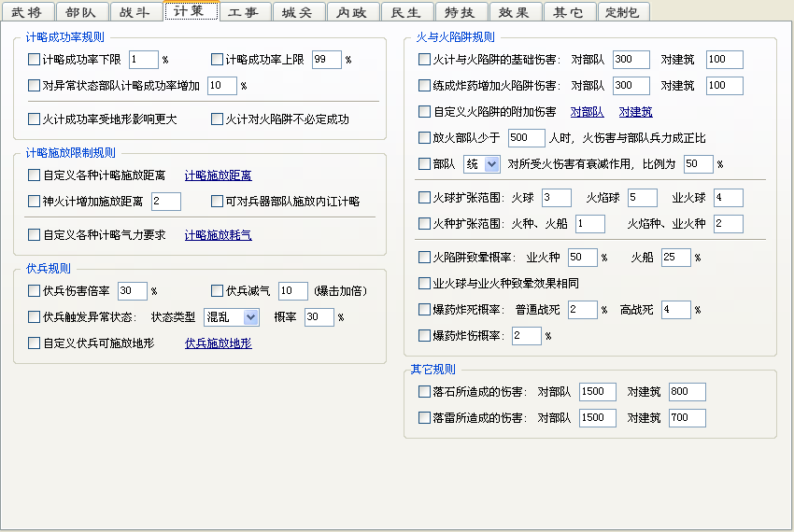Click the 火船 stun probability field
The width and height of the screenshot is (794, 532).
tap(676, 258)
